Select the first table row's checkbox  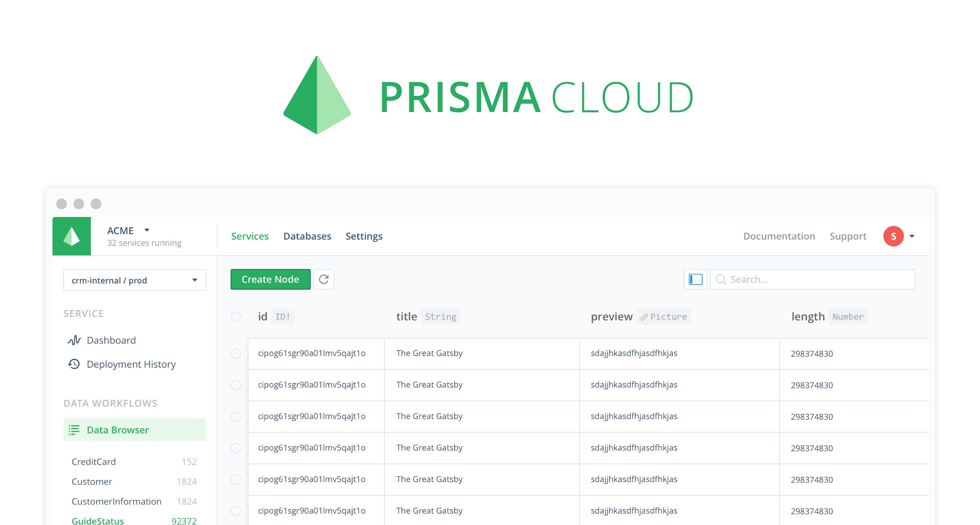(x=236, y=353)
